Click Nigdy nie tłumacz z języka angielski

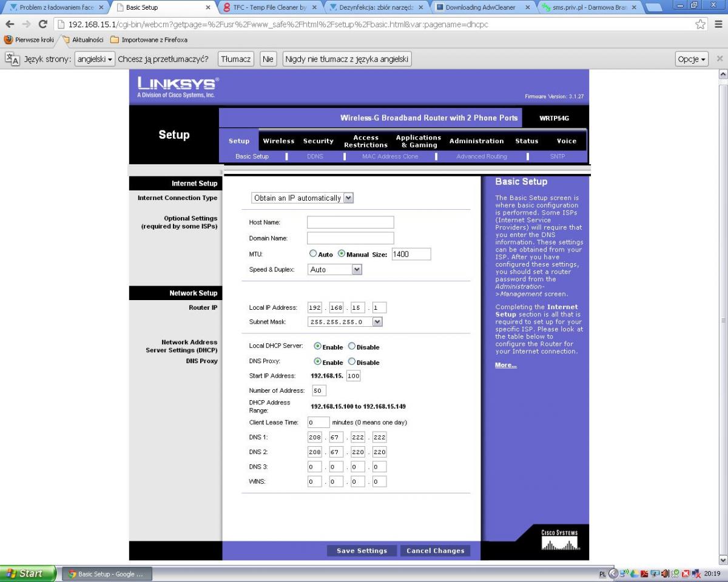pyautogui.click(x=347, y=59)
